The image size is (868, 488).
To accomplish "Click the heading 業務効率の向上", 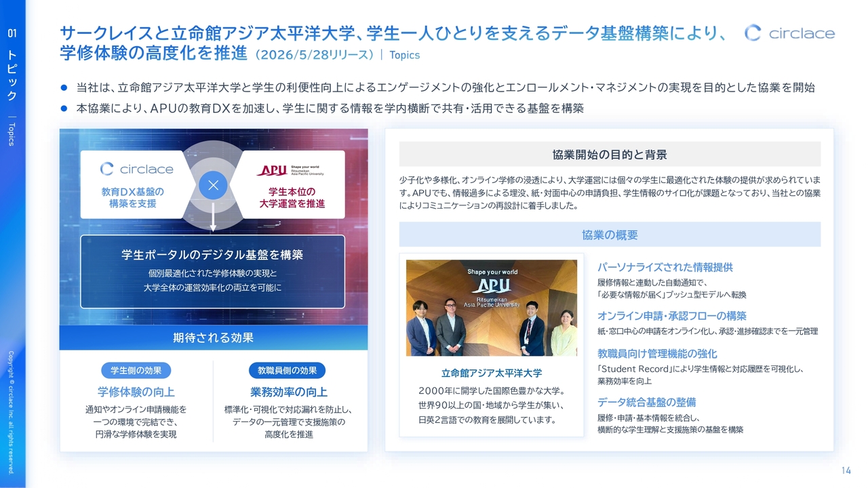I will pyautogui.click(x=289, y=392).
